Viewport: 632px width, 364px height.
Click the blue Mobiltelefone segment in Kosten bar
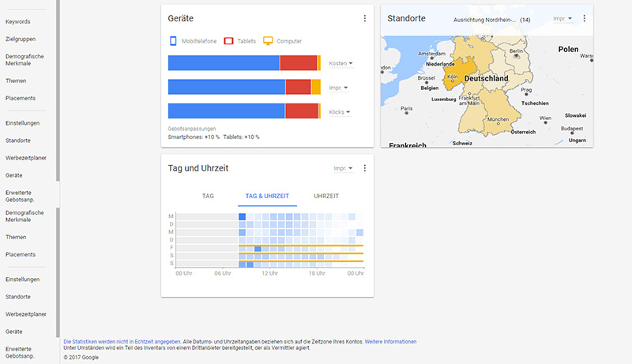coord(224,63)
